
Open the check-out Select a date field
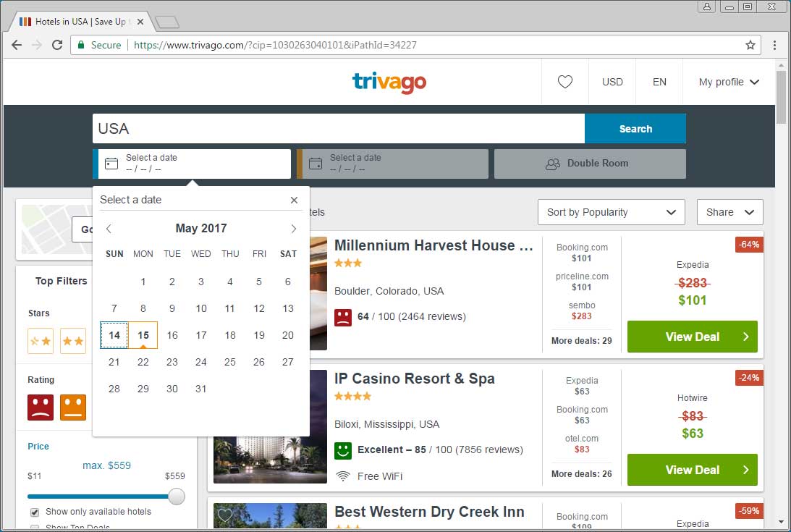pyautogui.click(x=392, y=164)
